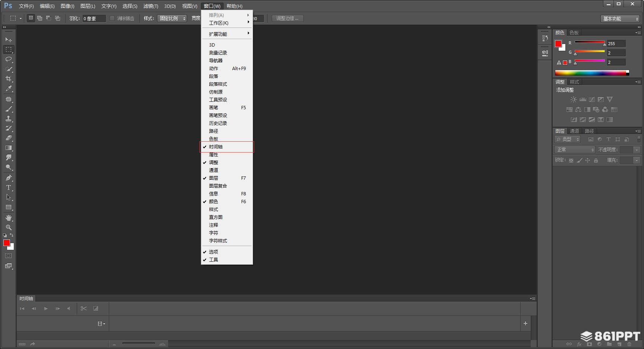The width and height of the screenshot is (644, 349).
Task: Add a Levels adjustment icon
Action: [583, 99]
